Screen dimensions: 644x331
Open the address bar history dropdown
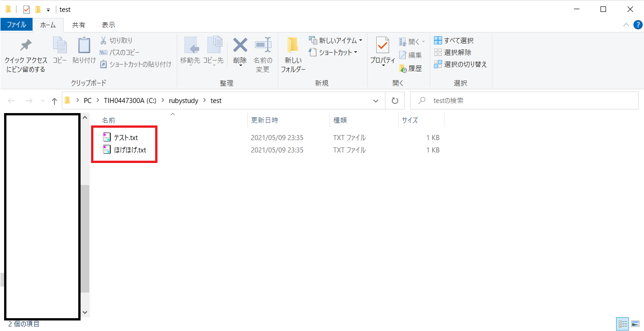[376, 101]
